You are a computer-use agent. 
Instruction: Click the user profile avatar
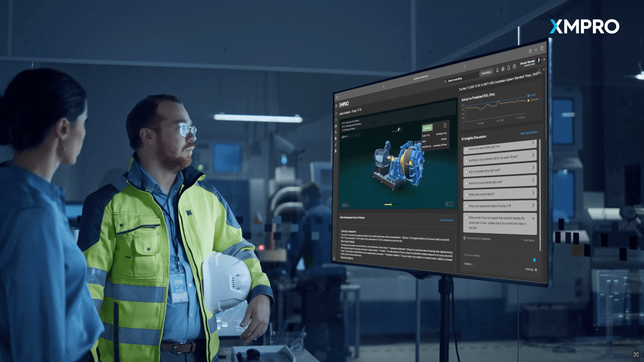click(539, 60)
